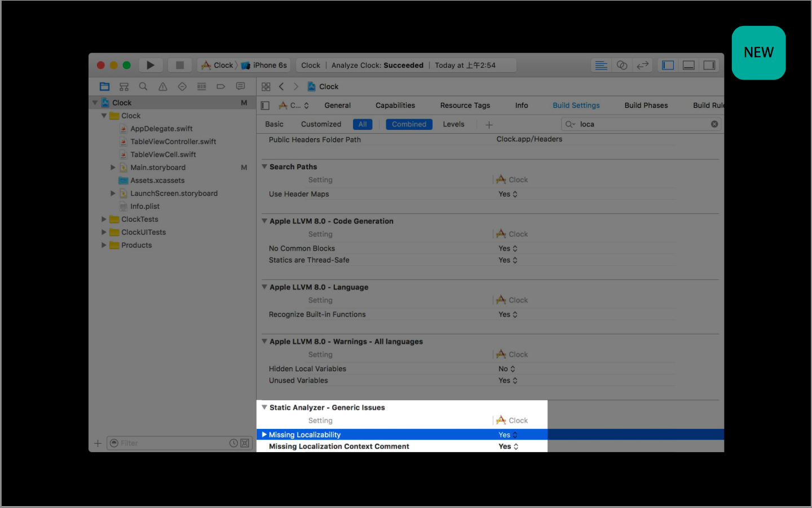Expand LaunchScreen.storyboard disclosure triangle
This screenshot has height=508, width=812.
click(113, 194)
